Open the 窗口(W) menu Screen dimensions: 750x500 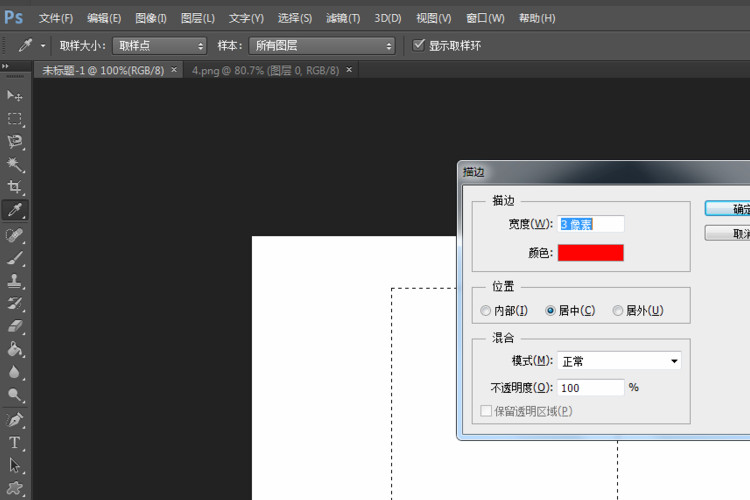click(485, 18)
